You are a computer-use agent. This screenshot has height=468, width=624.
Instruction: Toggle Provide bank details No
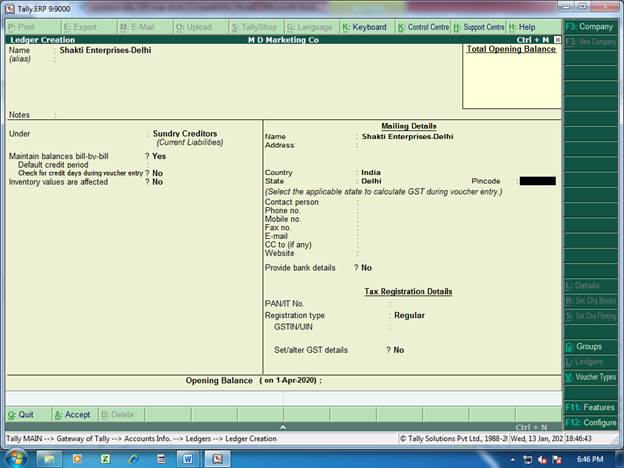tap(367, 268)
